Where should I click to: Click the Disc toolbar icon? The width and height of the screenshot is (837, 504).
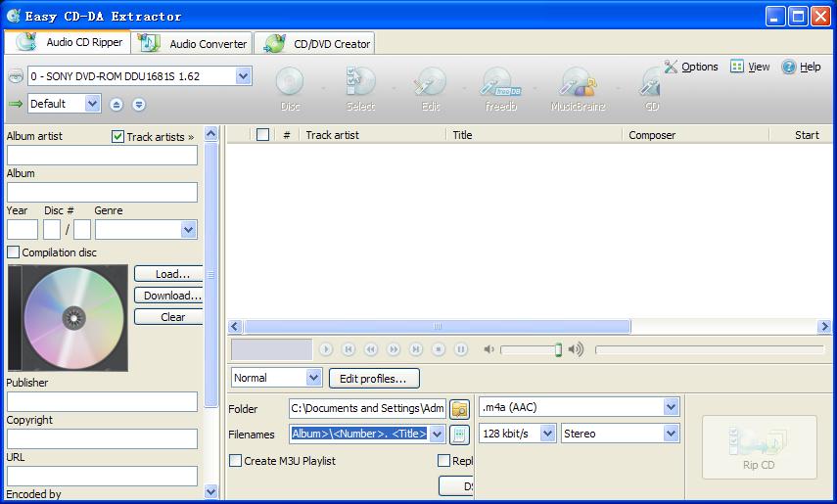tap(290, 81)
